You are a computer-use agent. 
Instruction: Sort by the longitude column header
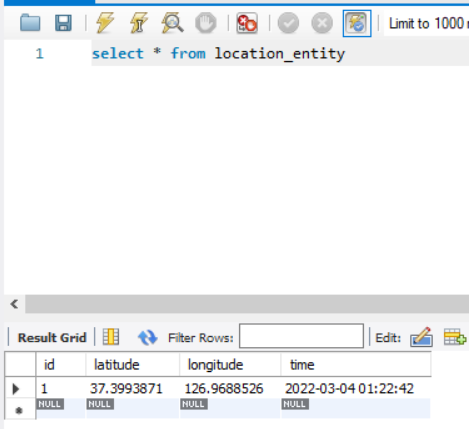coord(230,364)
